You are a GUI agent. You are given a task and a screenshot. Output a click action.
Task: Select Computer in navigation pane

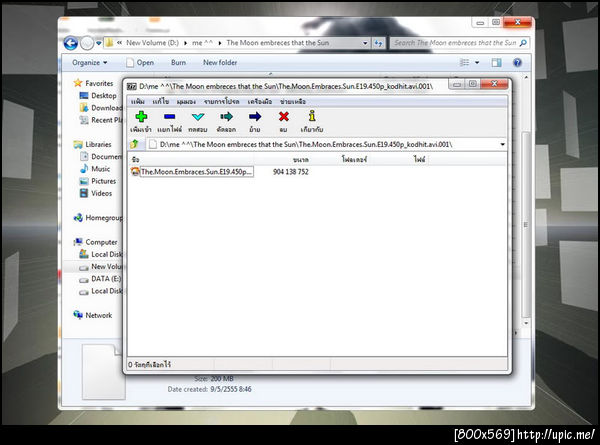click(x=96, y=242)
